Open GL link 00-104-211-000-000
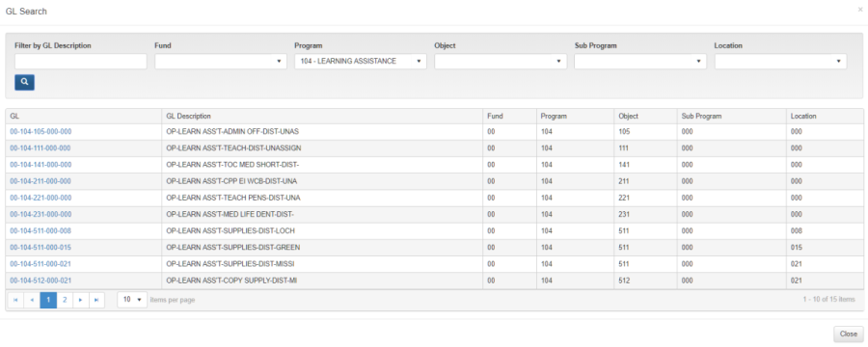 (x=41, y=181)
